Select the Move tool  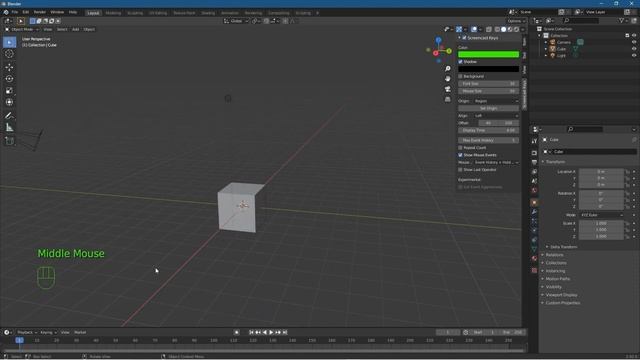click(x=9, y=67)
